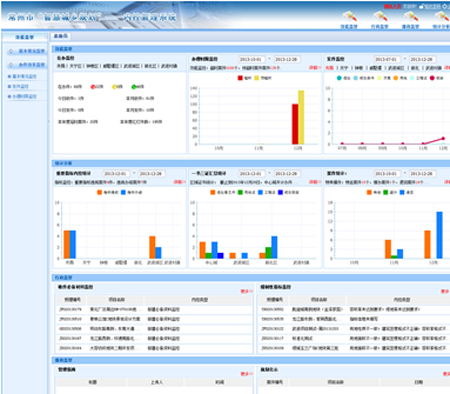Open the second pencil navigation icon in header

click(x=380, y=16)
